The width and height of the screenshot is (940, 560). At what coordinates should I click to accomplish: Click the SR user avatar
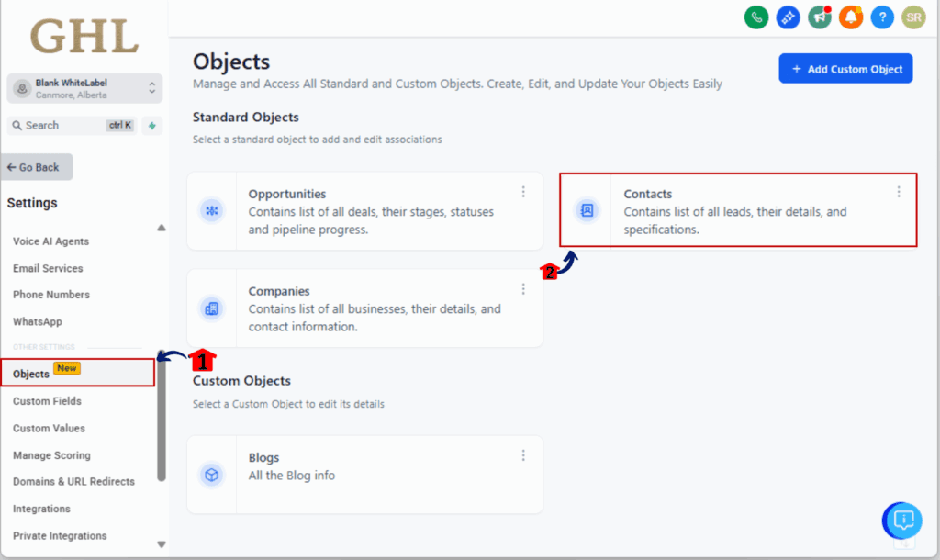[x=912, y=17]
